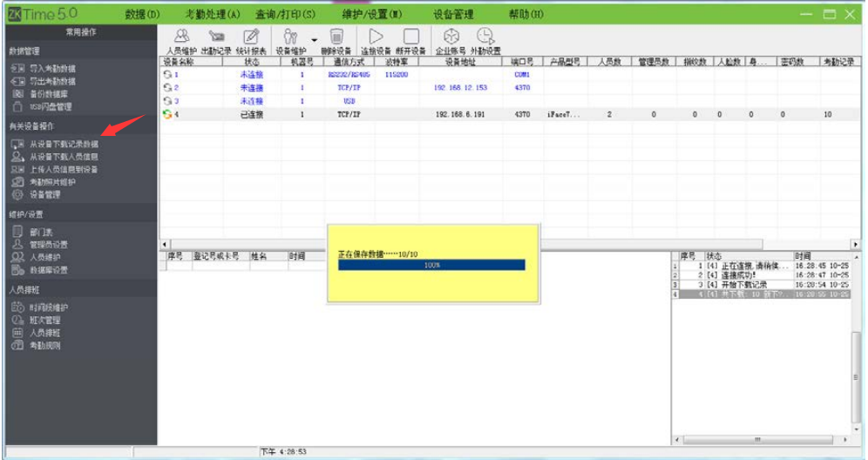Click 上传人员信息到设备 in the sidebar

(x=64, y=169)
